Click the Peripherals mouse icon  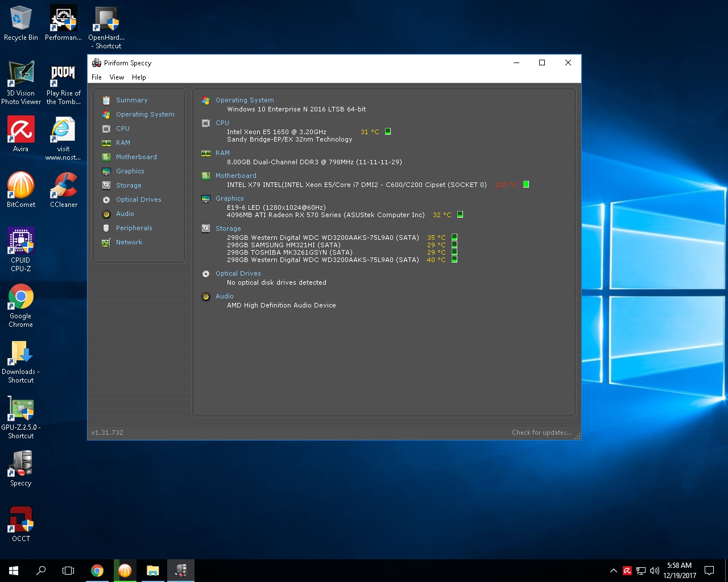click(106, 228)
